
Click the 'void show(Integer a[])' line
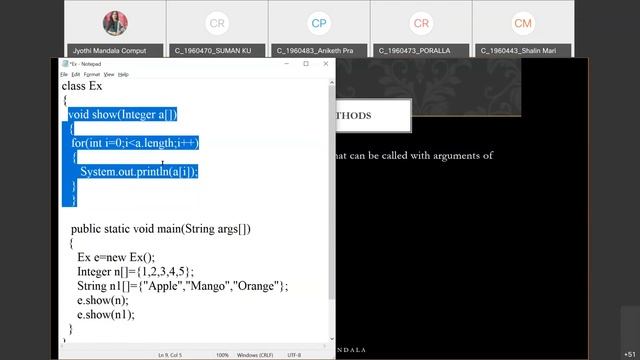click(122, 115)
